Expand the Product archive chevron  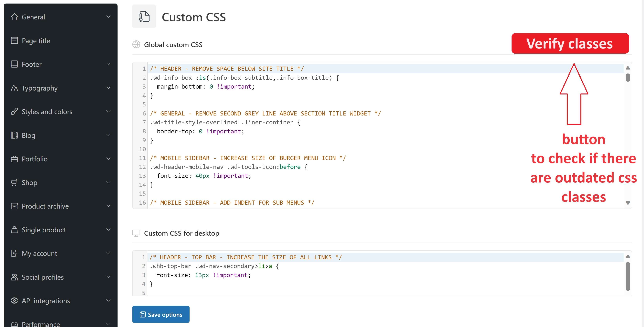109,206
